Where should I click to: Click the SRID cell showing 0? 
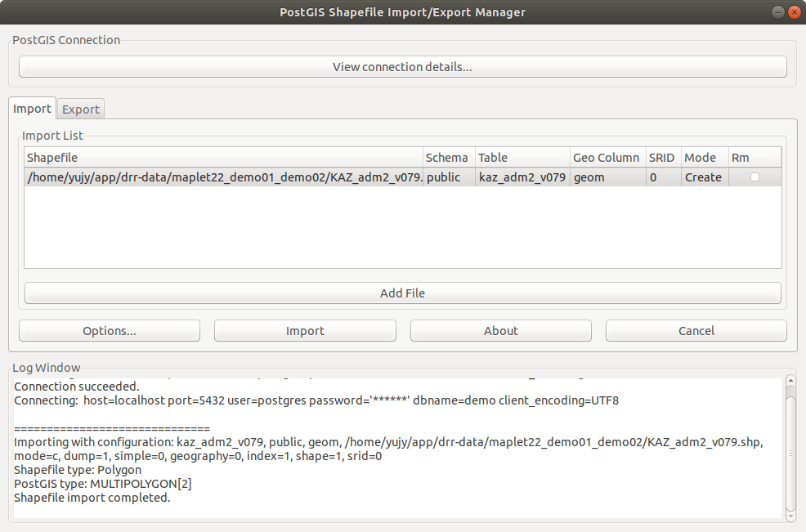662,177
